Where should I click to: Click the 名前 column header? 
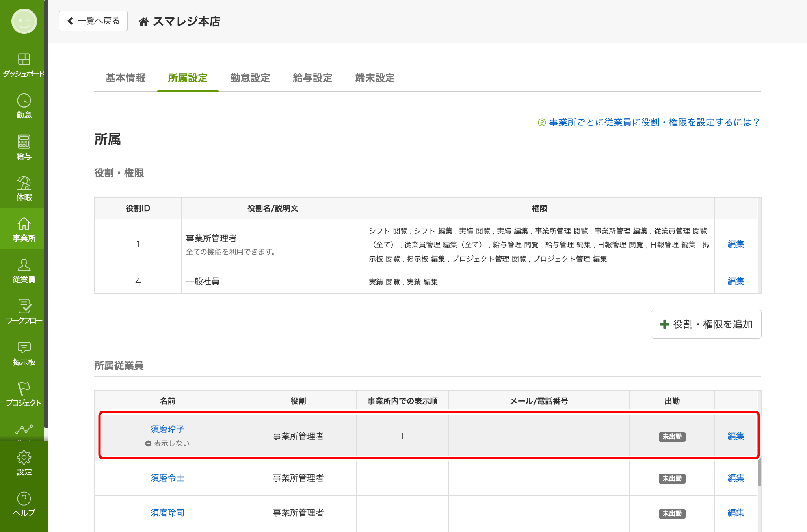point(167,401)
